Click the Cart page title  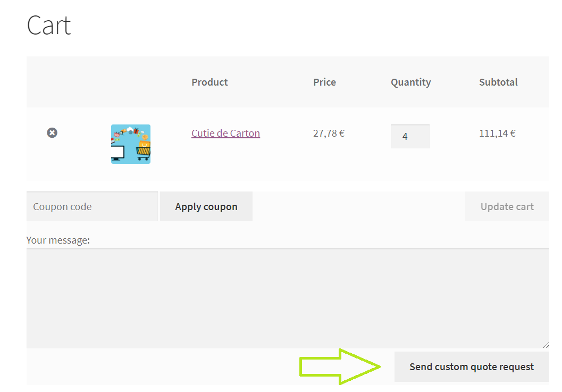pos(48,25)
